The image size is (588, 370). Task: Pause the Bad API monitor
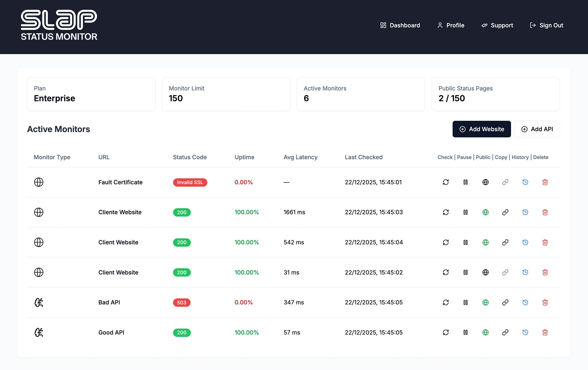click(x=466, y=302)
